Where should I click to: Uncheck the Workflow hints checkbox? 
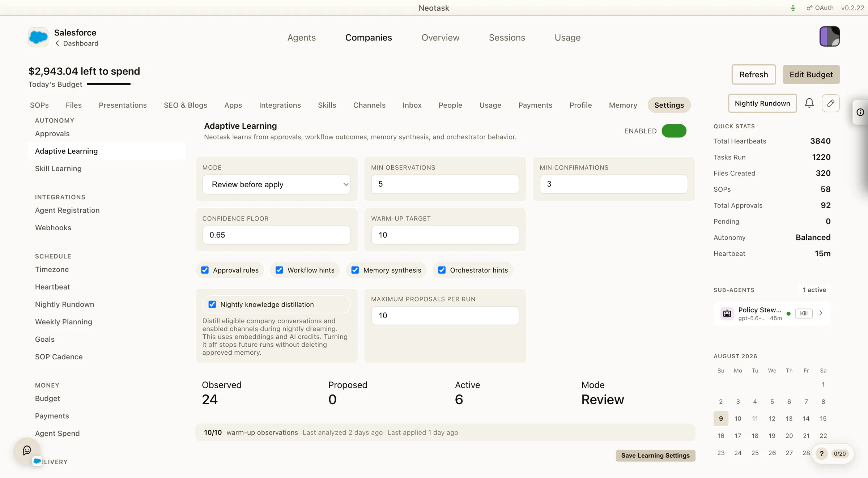coord(279,270)
